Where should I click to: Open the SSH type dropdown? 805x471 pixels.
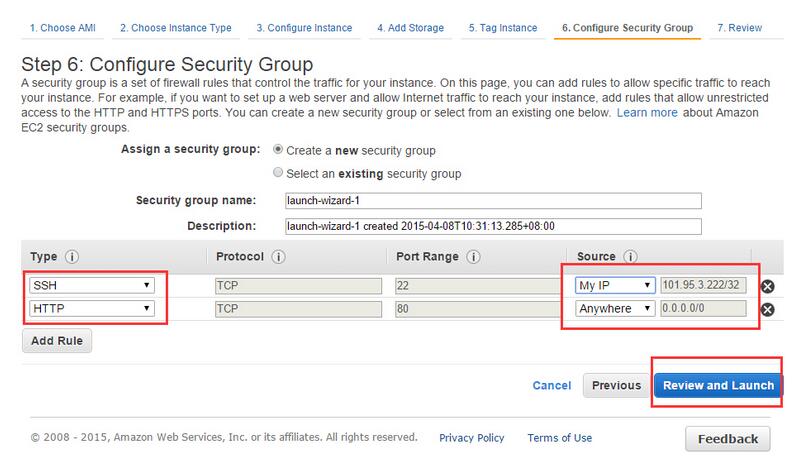point(92,285)
